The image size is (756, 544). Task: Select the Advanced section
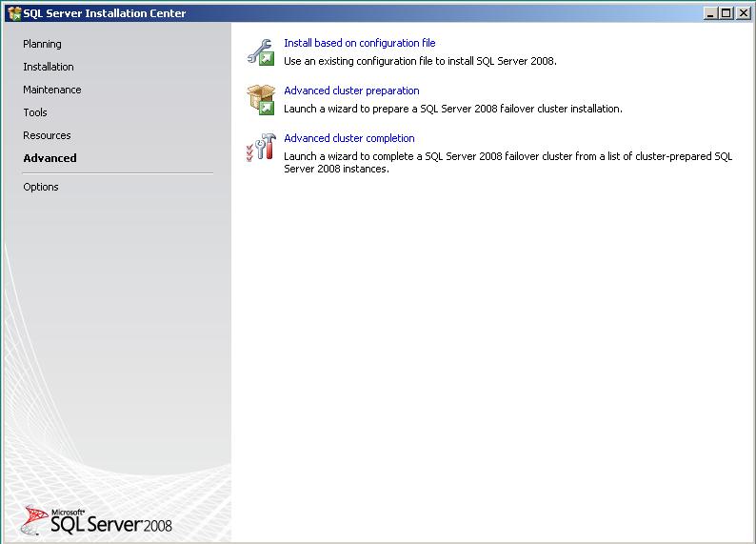coord(50,158)
